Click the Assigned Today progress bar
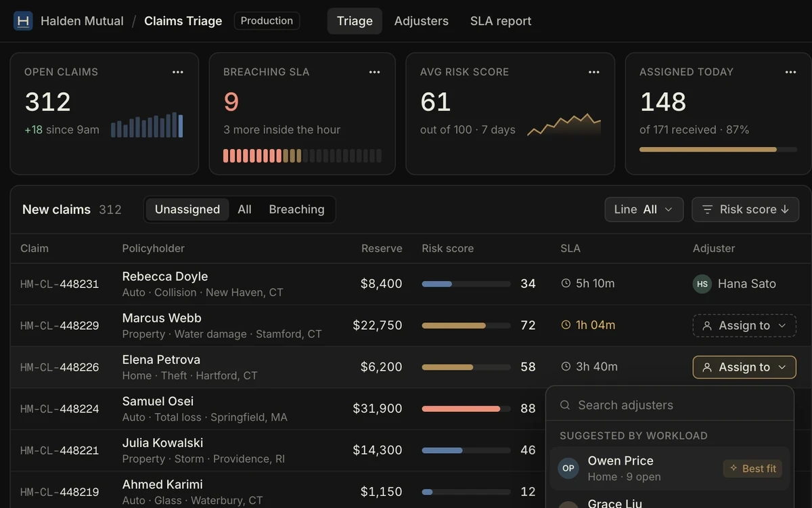The height and width of the screenshot is (508, 812). (718, 150)
